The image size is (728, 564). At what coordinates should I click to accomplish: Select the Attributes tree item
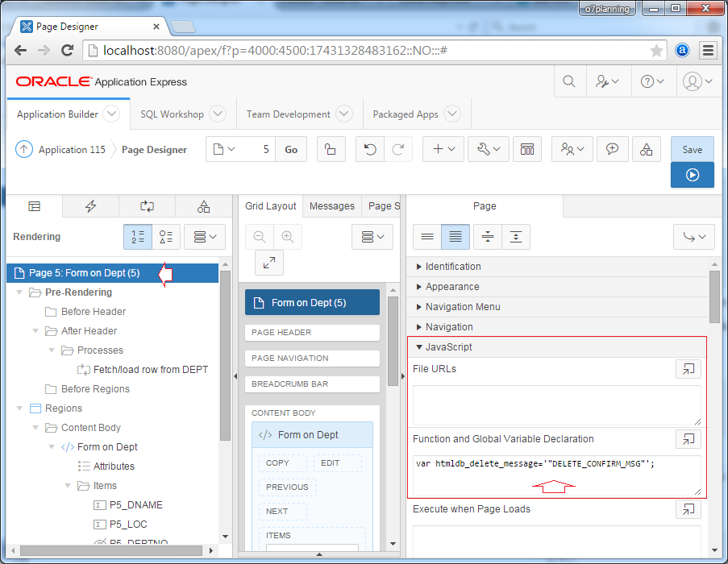tap(114, 467)
